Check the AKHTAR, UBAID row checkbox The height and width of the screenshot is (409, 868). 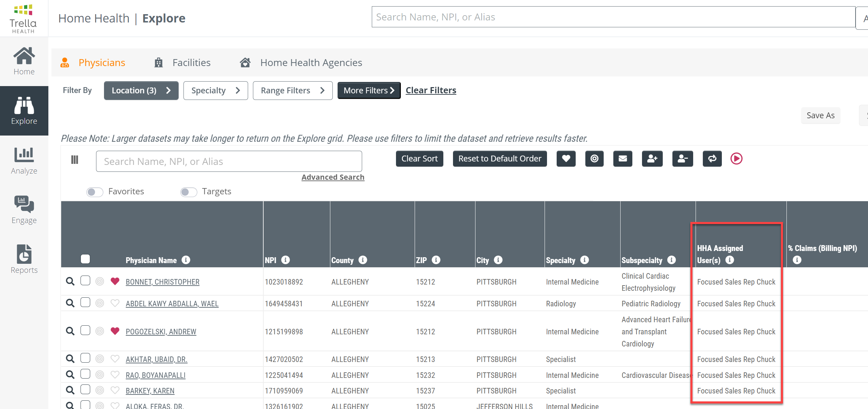click(85, 358)
